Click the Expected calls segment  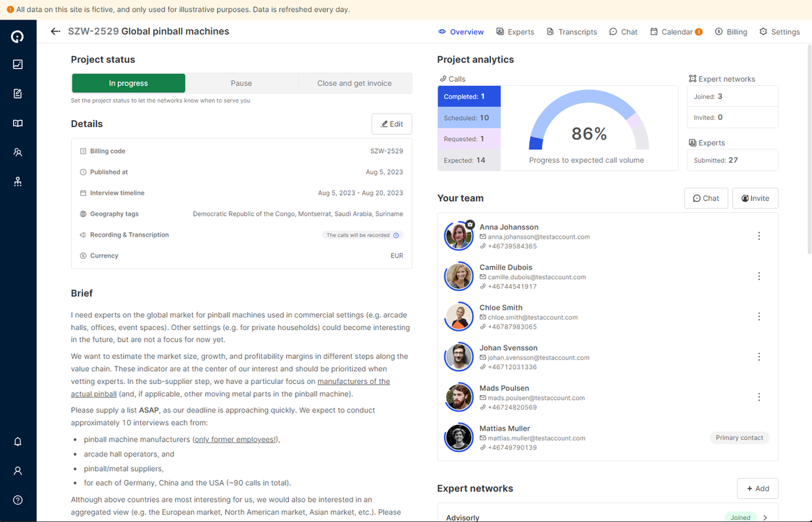[469, 160]
